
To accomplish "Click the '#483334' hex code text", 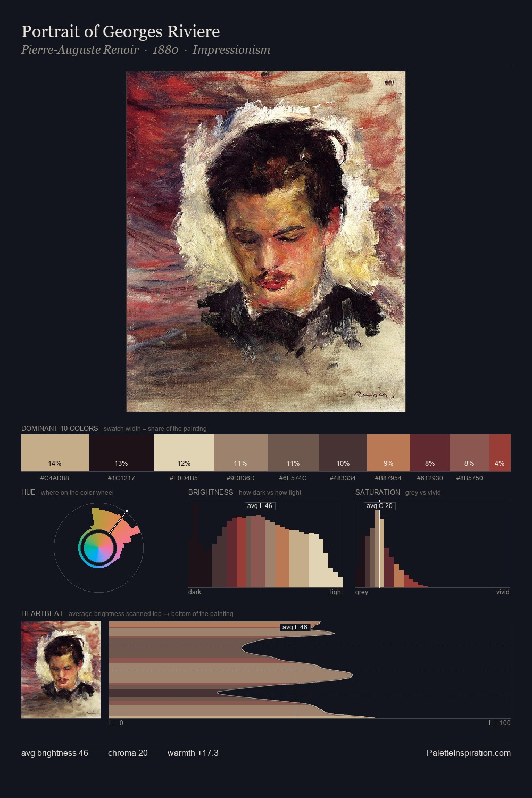I will [343, 478].
